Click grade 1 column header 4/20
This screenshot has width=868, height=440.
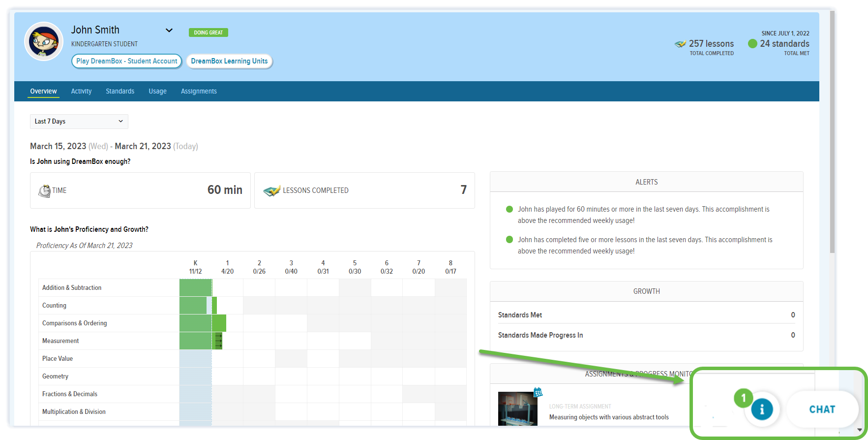click(x=227, y=267)
